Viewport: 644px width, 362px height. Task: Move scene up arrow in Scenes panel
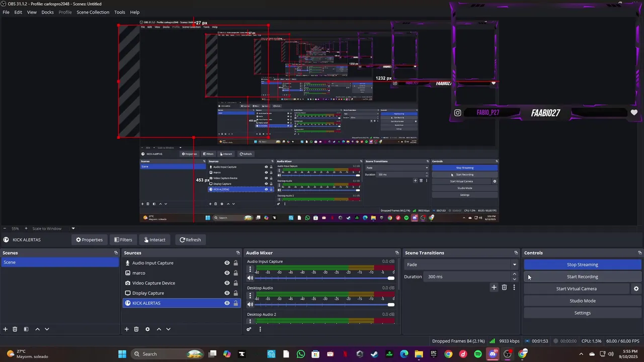(37, 329)
